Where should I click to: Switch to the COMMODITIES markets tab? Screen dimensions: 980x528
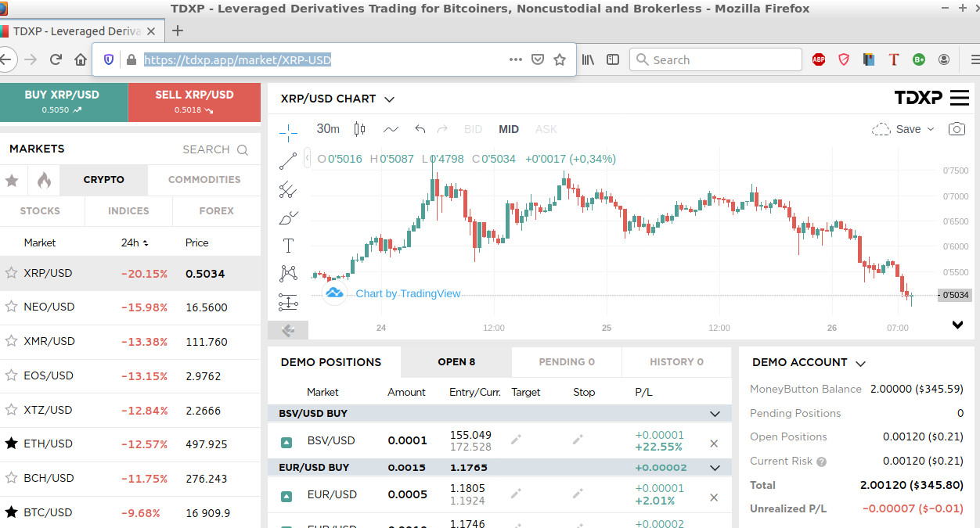(204, 179)
